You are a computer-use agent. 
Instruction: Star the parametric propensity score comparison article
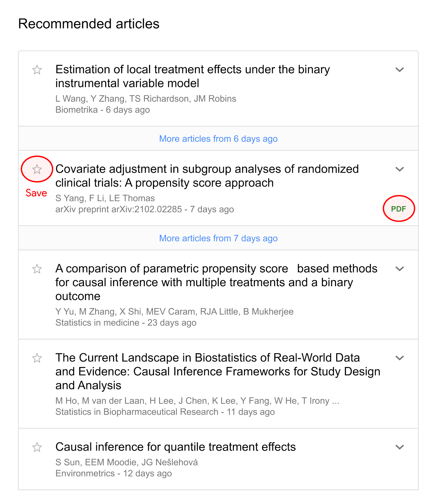tap(37, 269)
